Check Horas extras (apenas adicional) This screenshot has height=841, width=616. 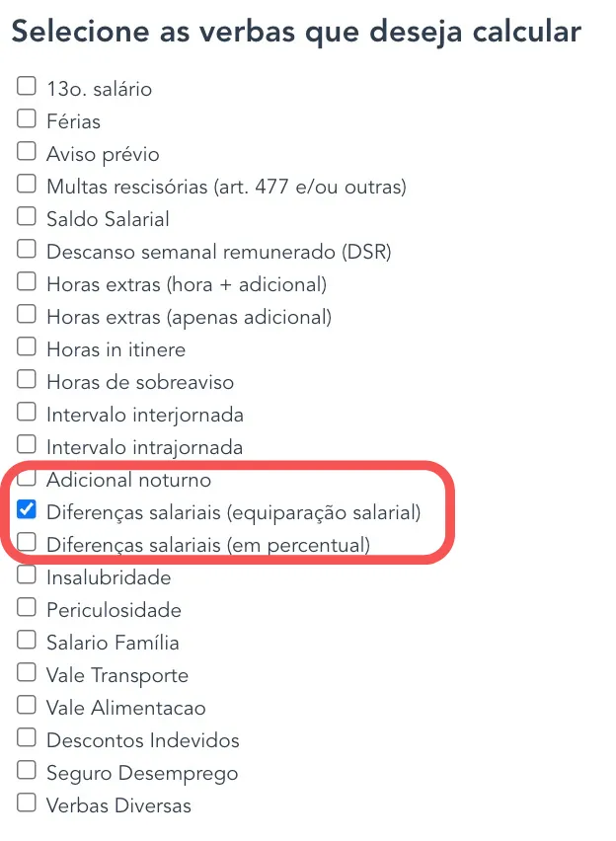click(27, 315)
